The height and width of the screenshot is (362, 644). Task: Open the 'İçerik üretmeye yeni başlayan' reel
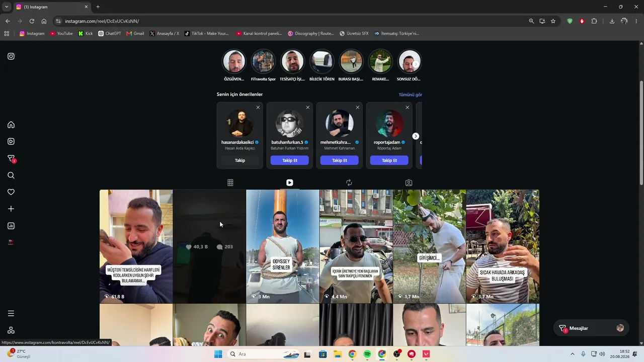pos(356,246)
